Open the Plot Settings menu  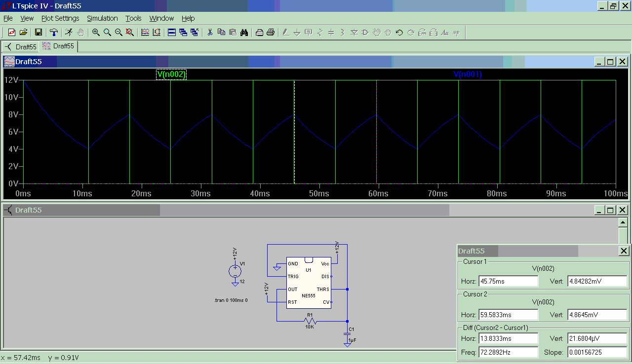60,18
